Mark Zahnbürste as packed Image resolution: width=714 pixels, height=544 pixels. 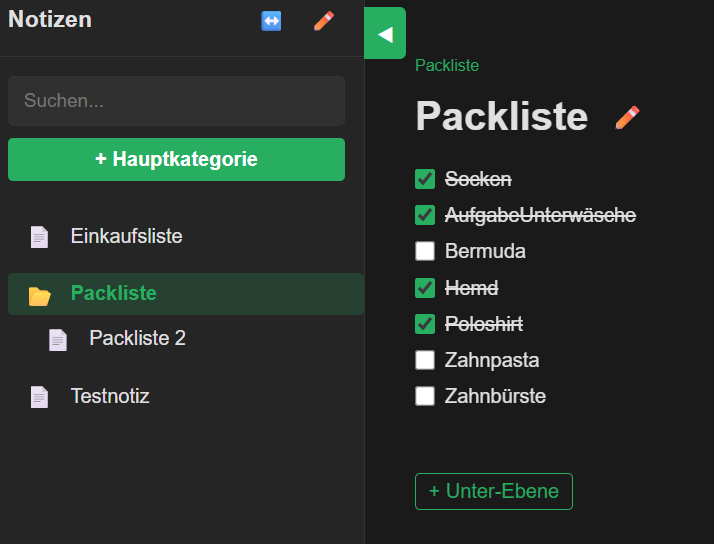[x=425, y=396]
